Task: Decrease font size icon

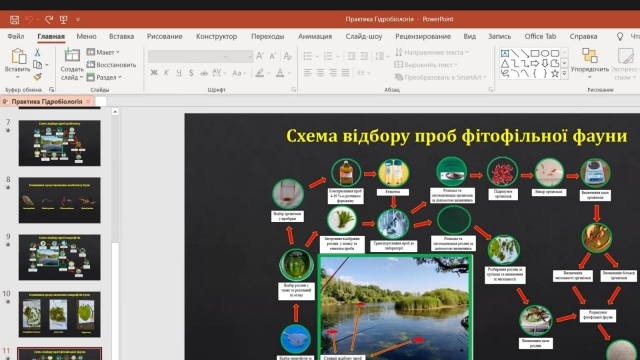Action: 273,56
